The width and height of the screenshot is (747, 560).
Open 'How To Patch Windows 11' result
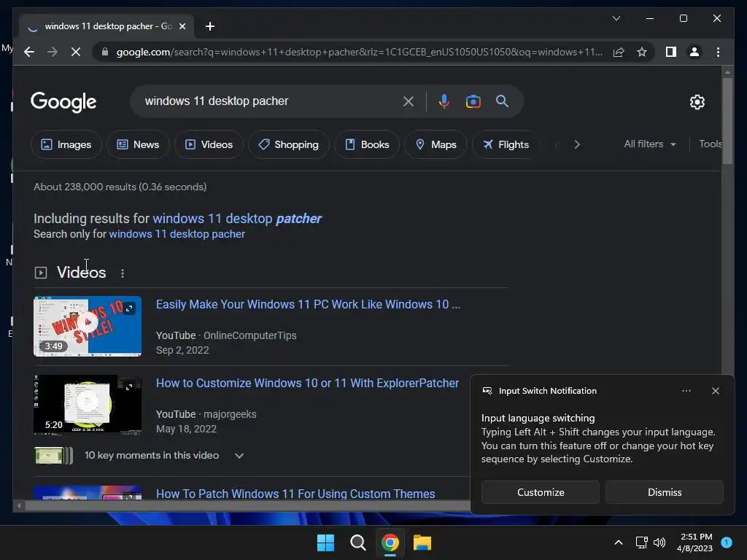pos(295,494)
